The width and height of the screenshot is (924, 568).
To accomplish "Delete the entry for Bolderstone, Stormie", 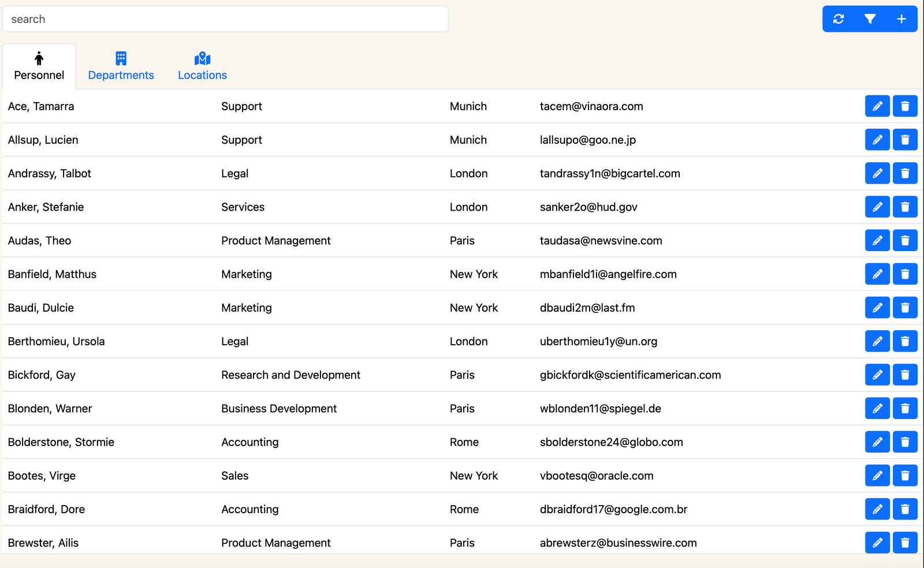I will coord(905,442).
